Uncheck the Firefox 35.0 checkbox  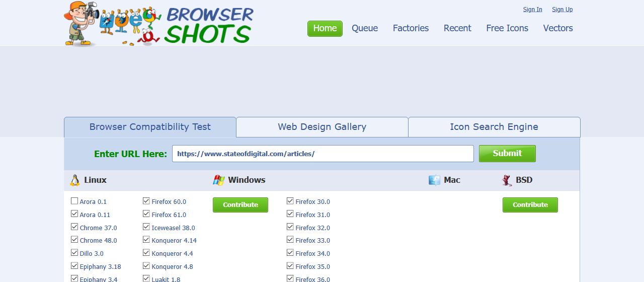[x=290, y=266]
